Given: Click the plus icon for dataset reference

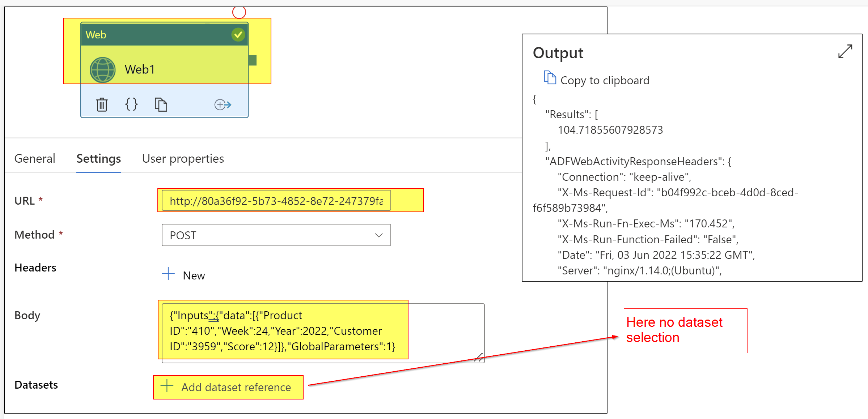Looking at the screenshot, I should coord(167,386).
